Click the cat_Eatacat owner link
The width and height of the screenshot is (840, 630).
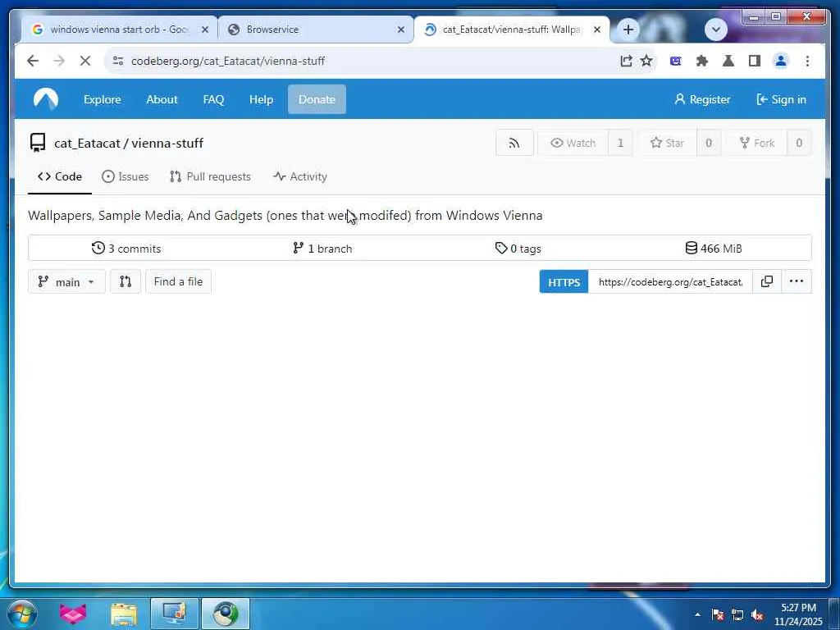pos(87,143)
